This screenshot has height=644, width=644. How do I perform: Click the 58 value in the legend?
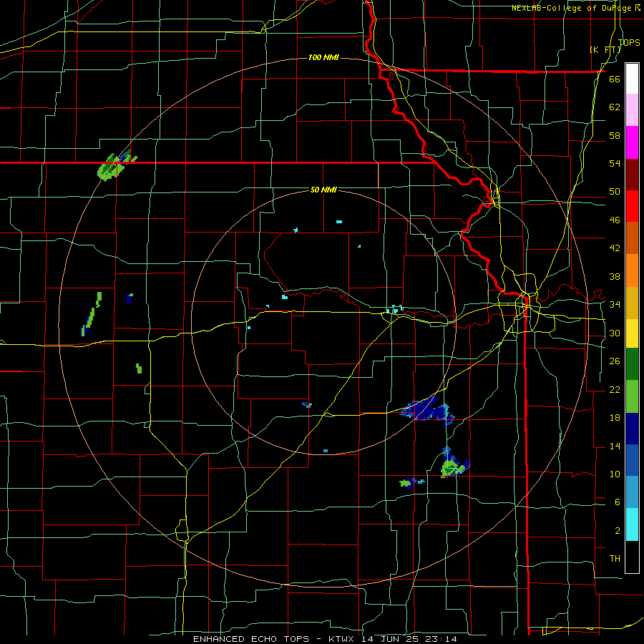pyautogui.click(x=615, y=135)
